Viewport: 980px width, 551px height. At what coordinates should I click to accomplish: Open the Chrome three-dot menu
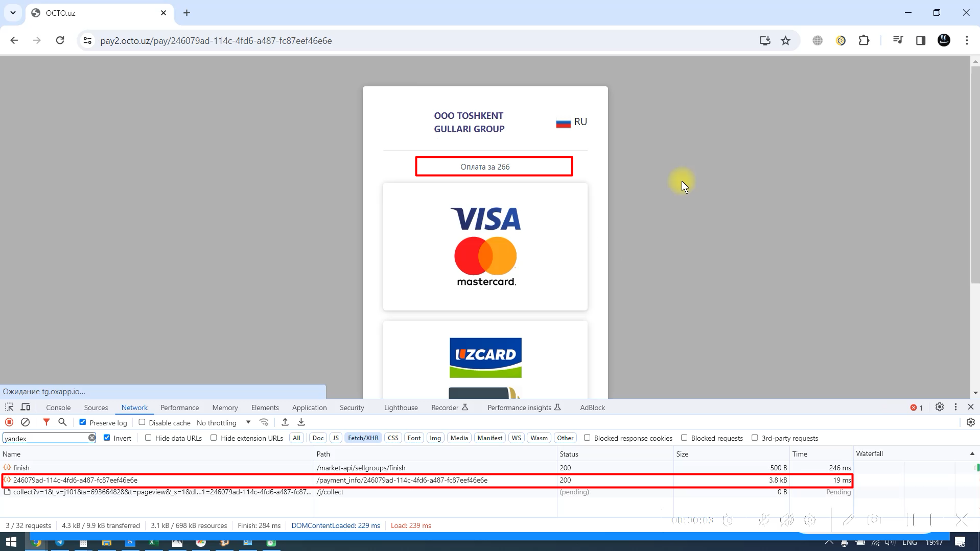tap(967, 40)
